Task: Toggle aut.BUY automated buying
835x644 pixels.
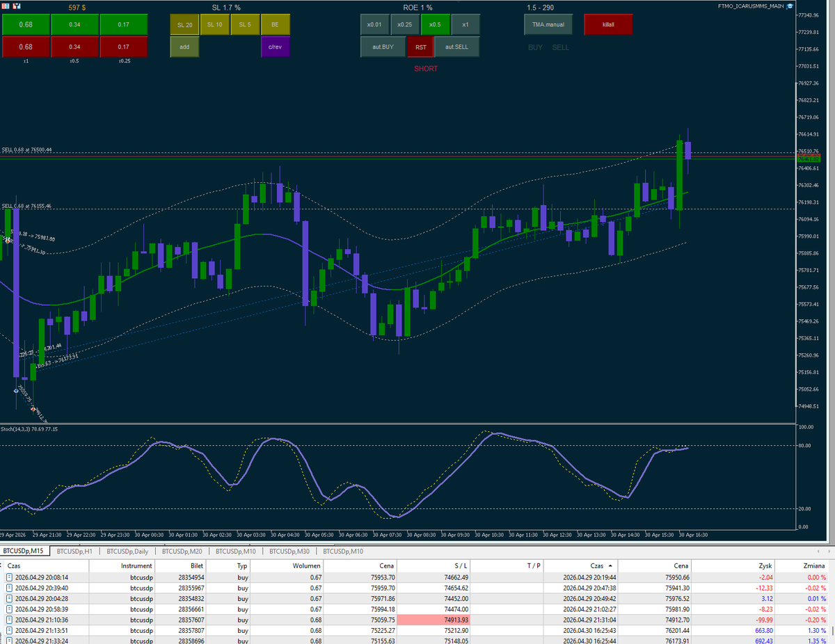Action: click(382, 47)
